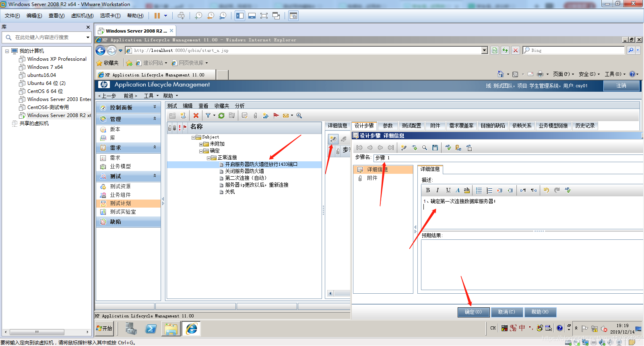Click the highlight ab icon
644x346 pixels.
466,190
